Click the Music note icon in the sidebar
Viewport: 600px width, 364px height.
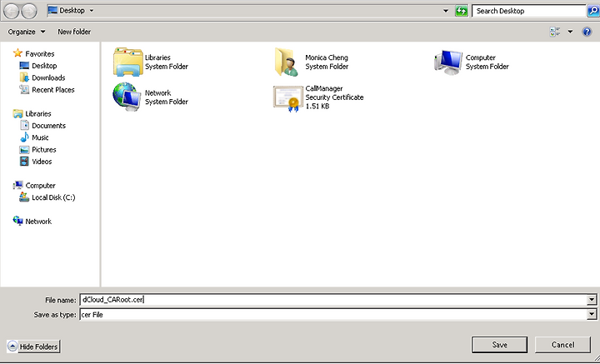24,137
